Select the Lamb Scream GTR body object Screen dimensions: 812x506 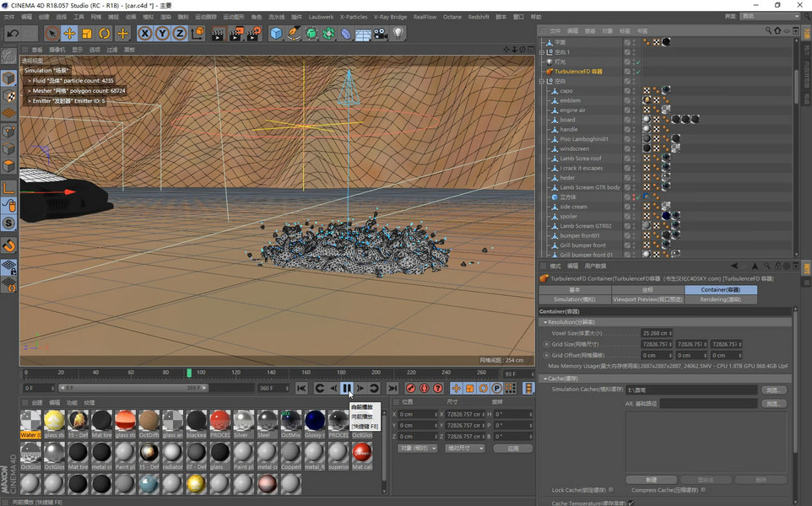click(589, 187)
